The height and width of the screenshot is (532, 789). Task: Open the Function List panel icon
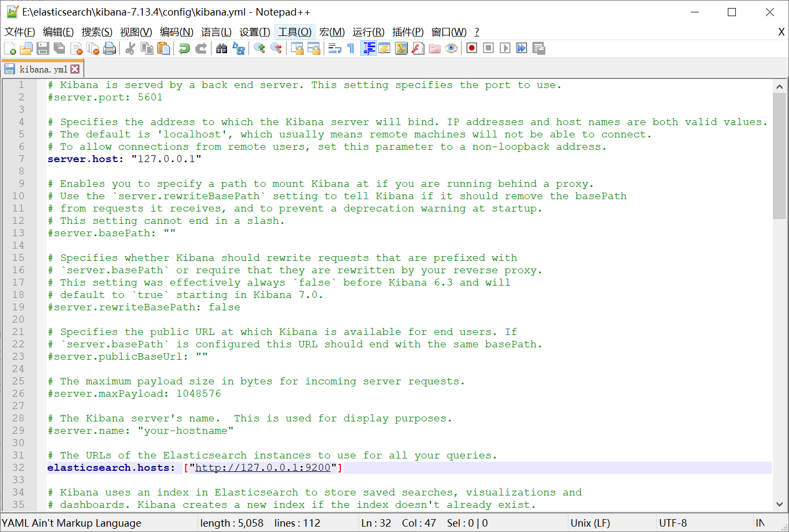tap(418, 48)
